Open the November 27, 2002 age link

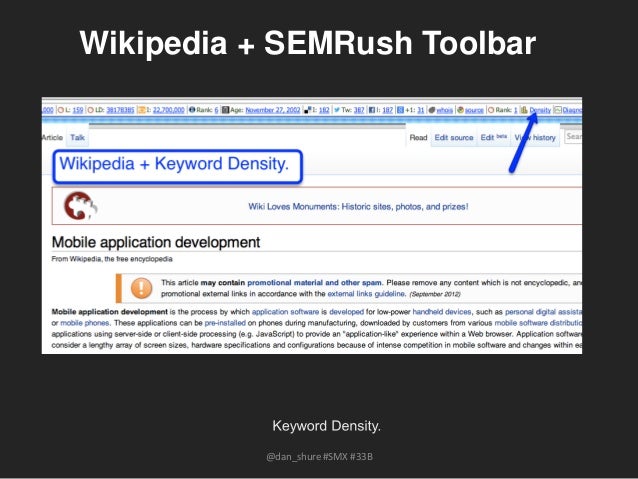(x=273, y=110)
